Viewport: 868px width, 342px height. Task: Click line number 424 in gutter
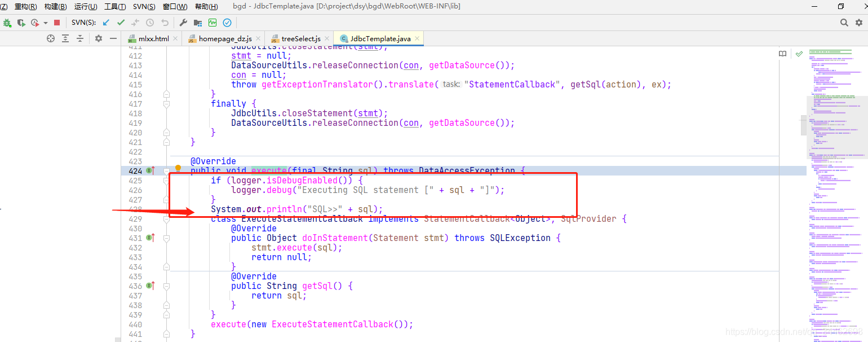tap(135, 170)
